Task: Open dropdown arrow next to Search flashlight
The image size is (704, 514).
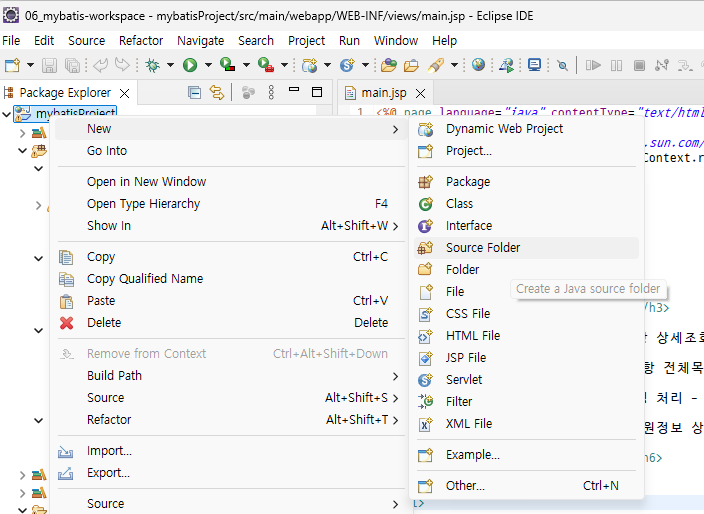Action: pos(454,66)
